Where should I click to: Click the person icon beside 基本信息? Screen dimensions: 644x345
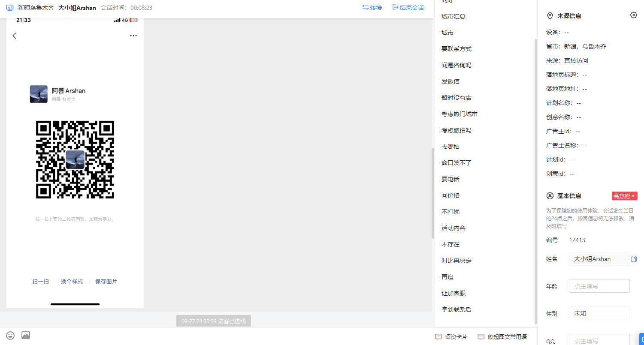pos(550,196)
